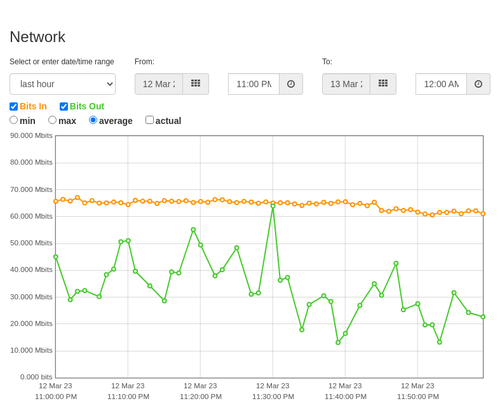Image resolution: width=500 pixels, height=403 pixels.
Task: Click the '11:30:00 PM' x-axis label
Action: pyautogui.click(x=273, y=397)
